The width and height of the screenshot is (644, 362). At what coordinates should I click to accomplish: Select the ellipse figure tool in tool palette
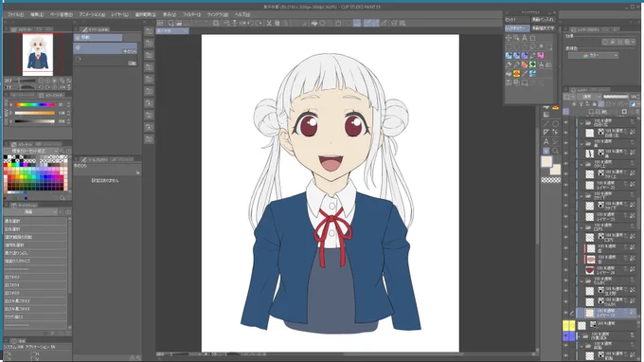[555, 124]
